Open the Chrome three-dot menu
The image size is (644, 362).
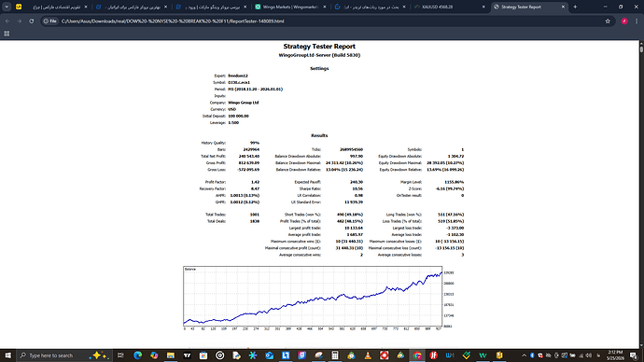tap(637, 21)
